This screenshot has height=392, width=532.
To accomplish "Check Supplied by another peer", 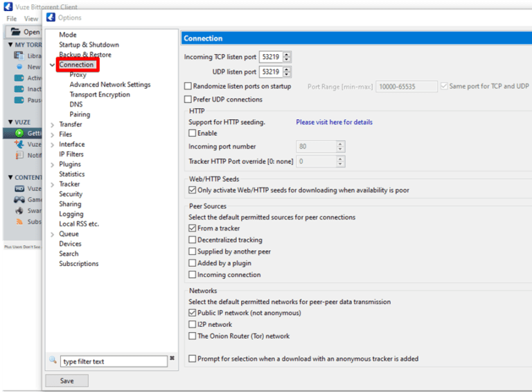I will tap(193, 251).
